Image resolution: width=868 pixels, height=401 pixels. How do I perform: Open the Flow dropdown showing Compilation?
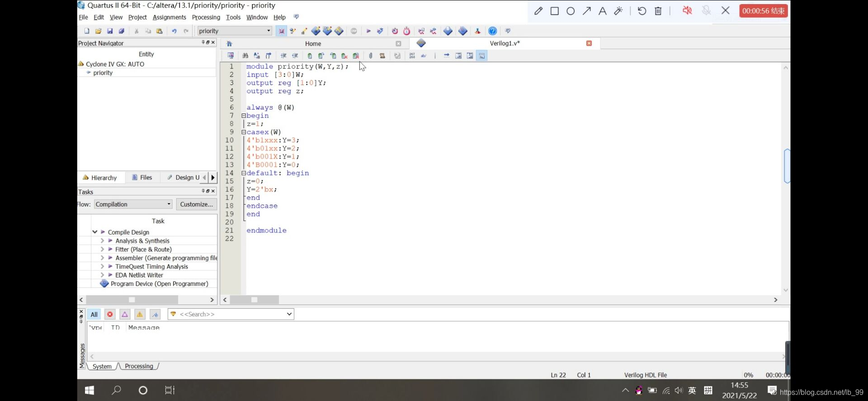[133, 204]
